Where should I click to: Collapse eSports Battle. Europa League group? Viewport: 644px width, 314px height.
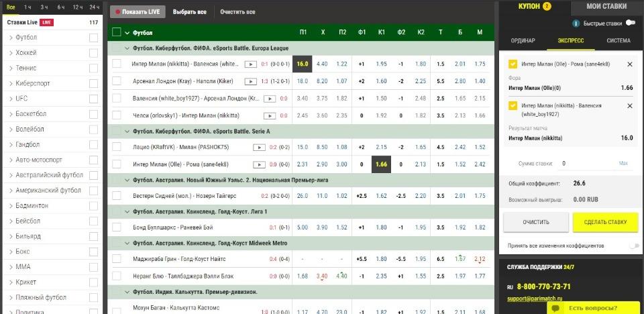click(x=127, y=48)
